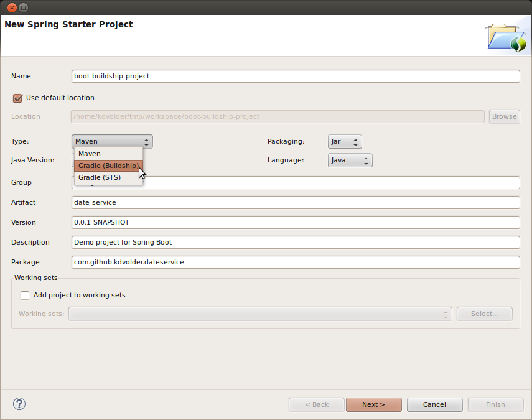Screen dimensions: 532x420
Task: Click the Type combo box showing Maven
Action: click(x=112, y=142)
